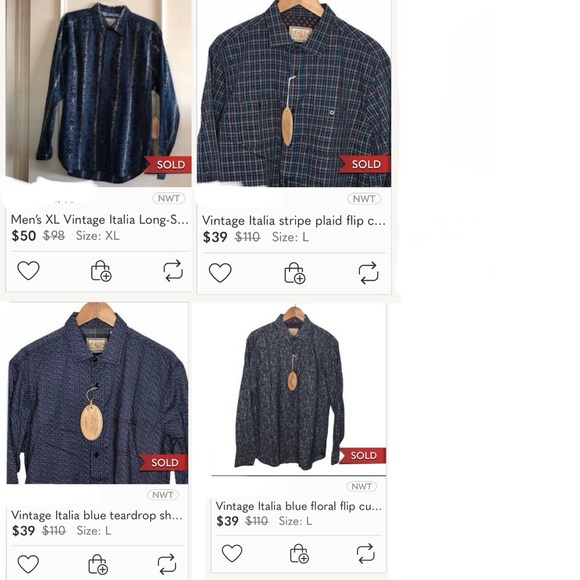This screenshot has width=580, height=580.
Task: Open the plaid shirt photo
Action: (x=294, y=92)
